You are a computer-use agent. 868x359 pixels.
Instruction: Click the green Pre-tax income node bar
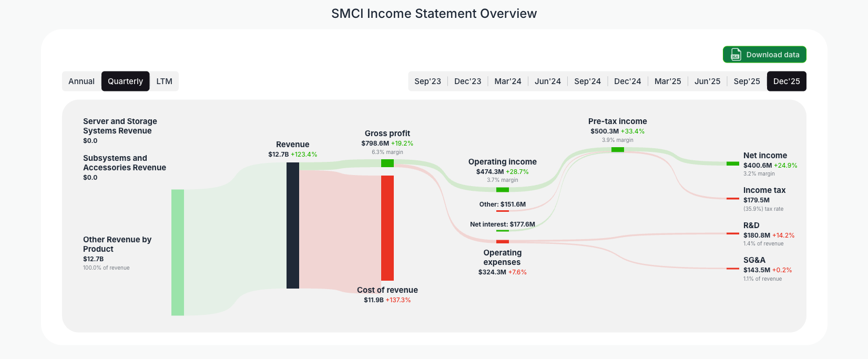click(617, 149)
